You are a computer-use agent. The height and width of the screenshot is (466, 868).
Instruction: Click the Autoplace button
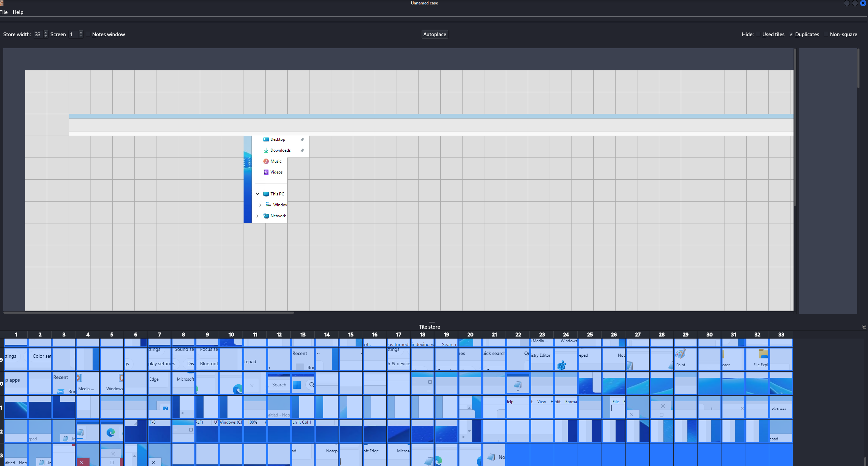pyautogui.click(x=435, y=34)
